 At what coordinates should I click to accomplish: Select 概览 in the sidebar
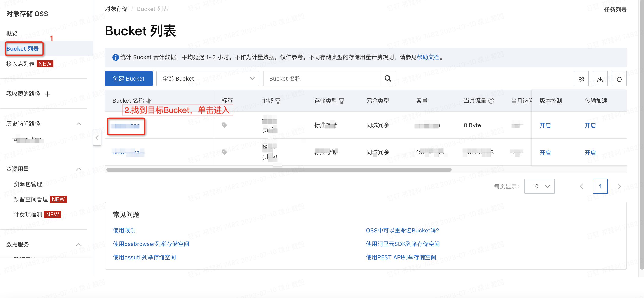coord(12,33)
